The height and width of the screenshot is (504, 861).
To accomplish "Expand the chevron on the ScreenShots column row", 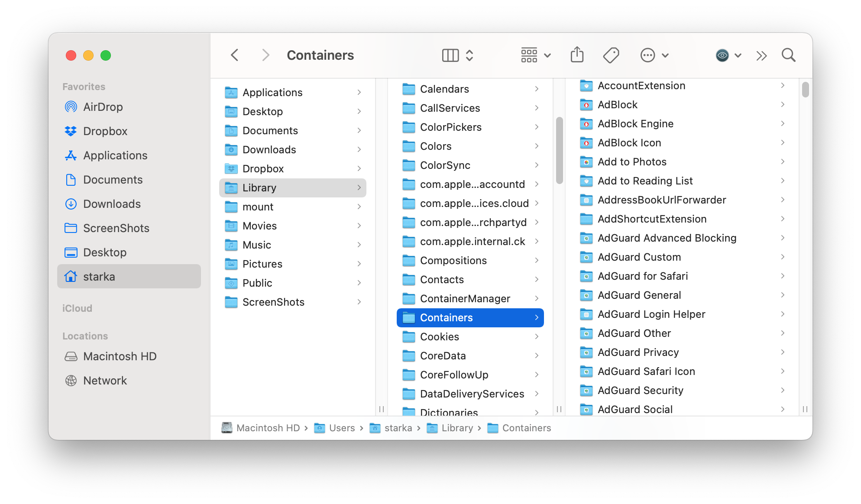I will click(359, 302).
